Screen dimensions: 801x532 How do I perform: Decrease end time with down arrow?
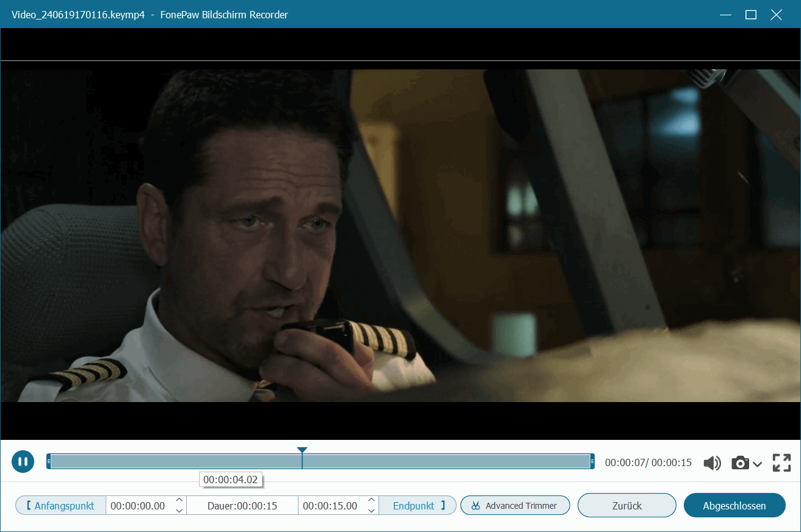tap(371, 511)
